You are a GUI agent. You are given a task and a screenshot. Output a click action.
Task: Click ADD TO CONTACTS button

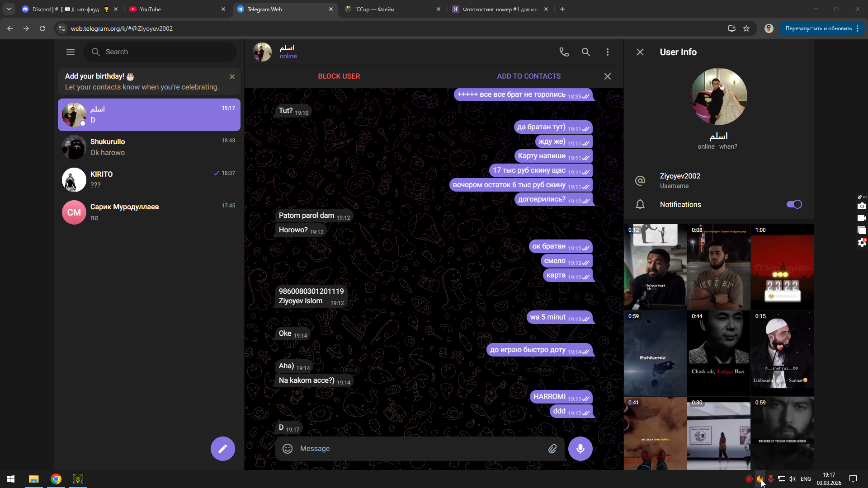(528, 76)
